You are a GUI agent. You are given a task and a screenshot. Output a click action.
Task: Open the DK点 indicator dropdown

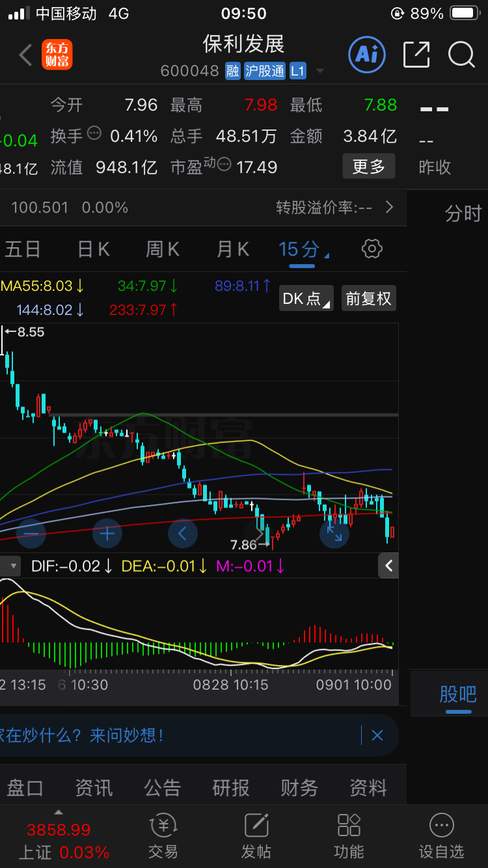point(306,299)
